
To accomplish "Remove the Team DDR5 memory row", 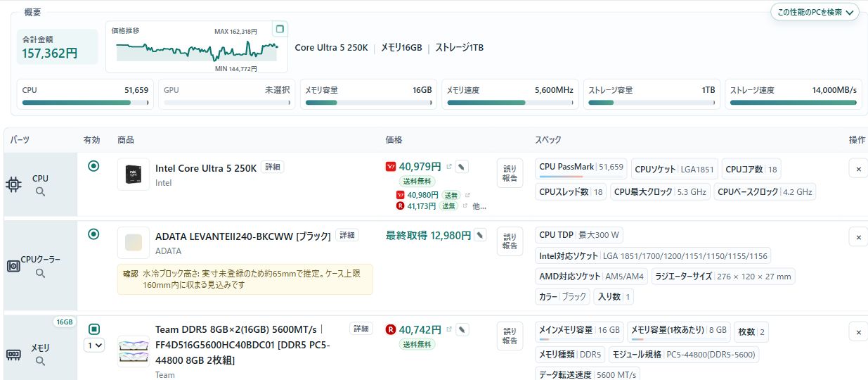I will [858, 331].
